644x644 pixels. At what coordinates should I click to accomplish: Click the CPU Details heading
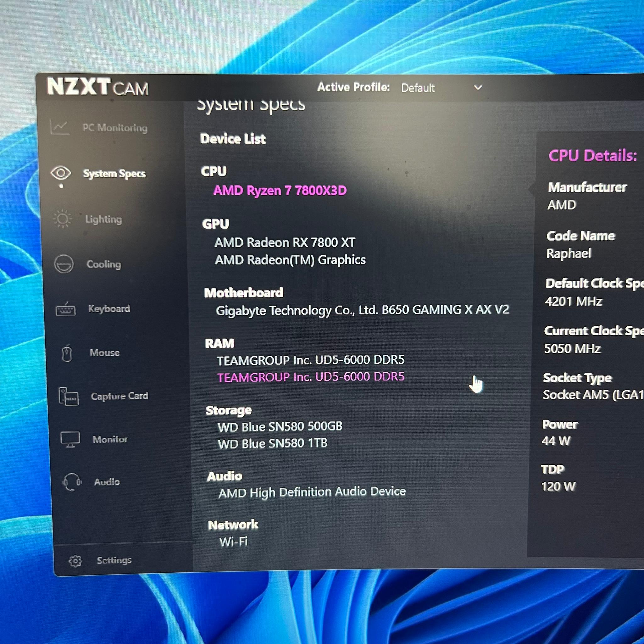(593, 156)
